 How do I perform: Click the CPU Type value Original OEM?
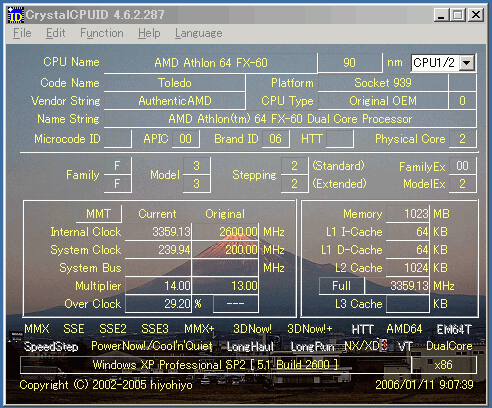pyautogui.click(x=383, y=101)
